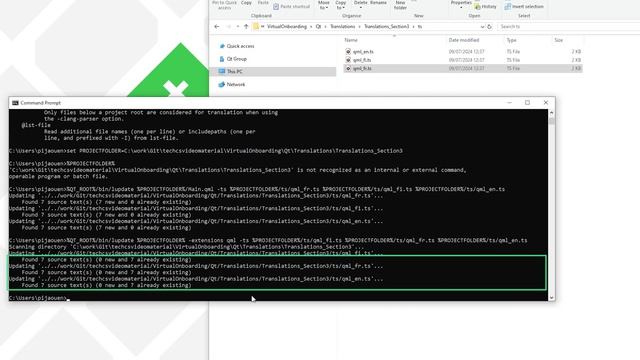Click the Command Prompt scrollbar thumb
The image size is (640, 360).
(552, 121)
